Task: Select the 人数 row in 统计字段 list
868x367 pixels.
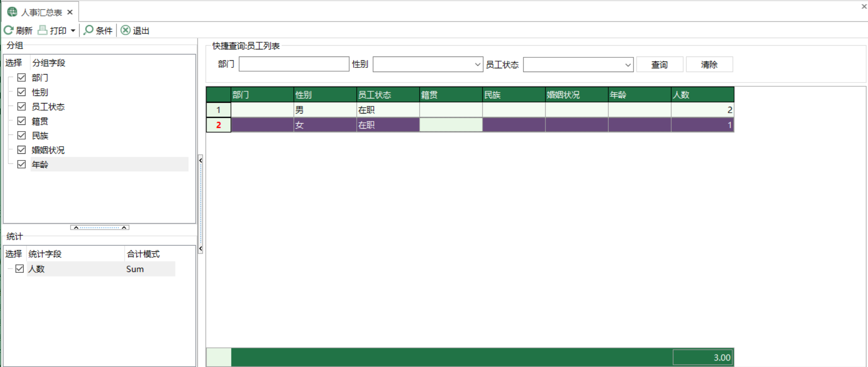Action: pos(101,269)
